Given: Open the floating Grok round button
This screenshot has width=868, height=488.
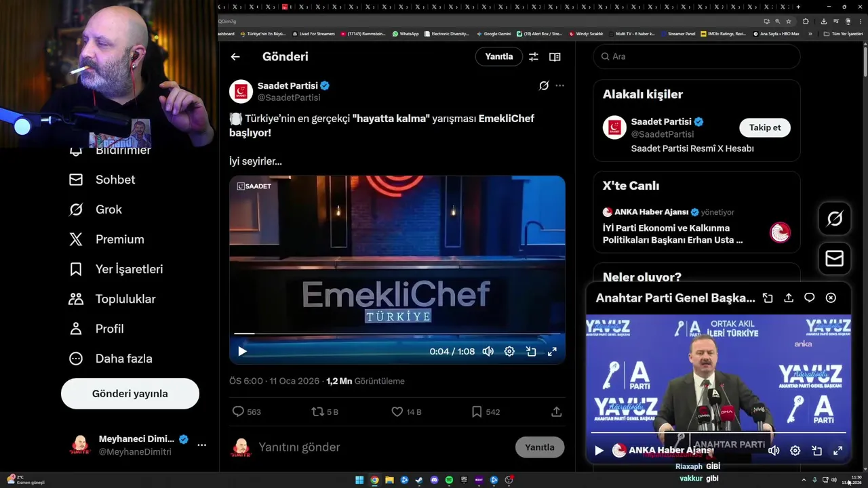Looking at the screenshot, I should click(x=835, y=218).
